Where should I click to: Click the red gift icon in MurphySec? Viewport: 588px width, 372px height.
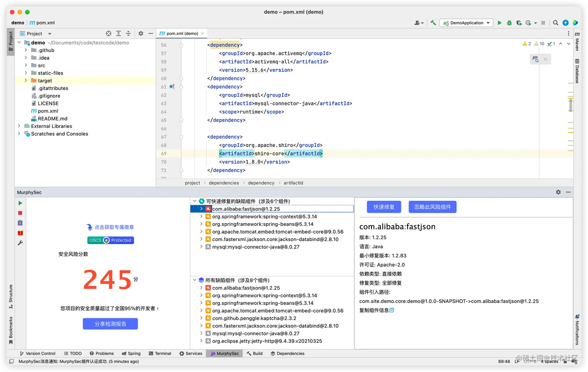pos(20,233)
